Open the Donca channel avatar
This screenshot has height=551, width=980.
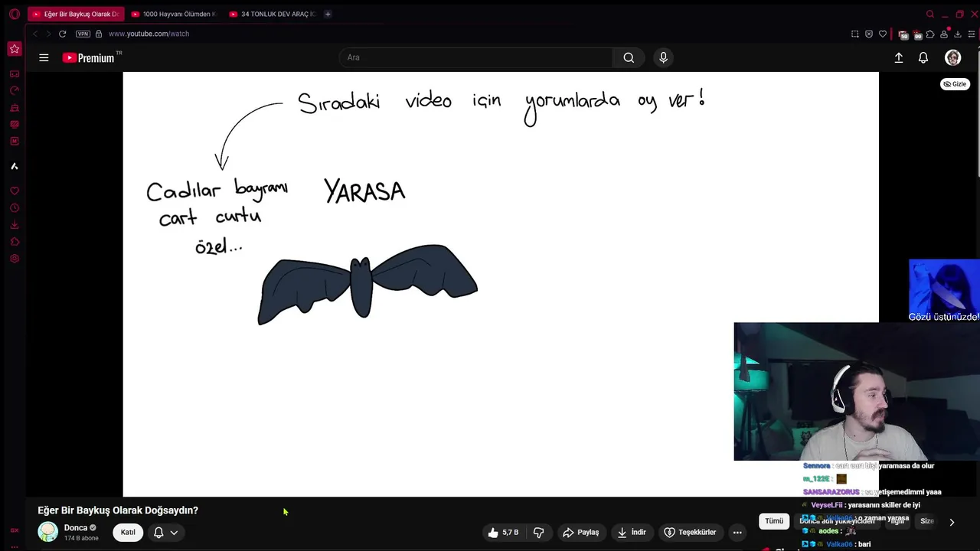tap(48, 532)
